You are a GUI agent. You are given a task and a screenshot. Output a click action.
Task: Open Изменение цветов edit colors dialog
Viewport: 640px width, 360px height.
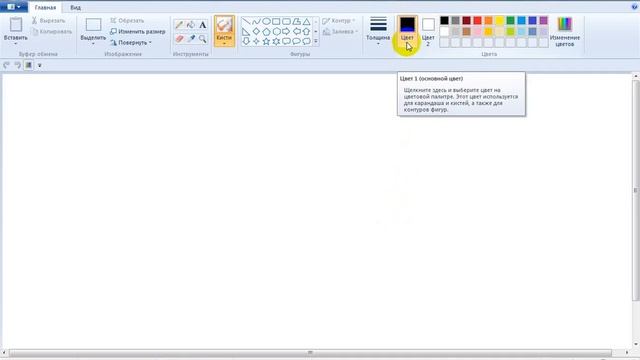[565, 32]
